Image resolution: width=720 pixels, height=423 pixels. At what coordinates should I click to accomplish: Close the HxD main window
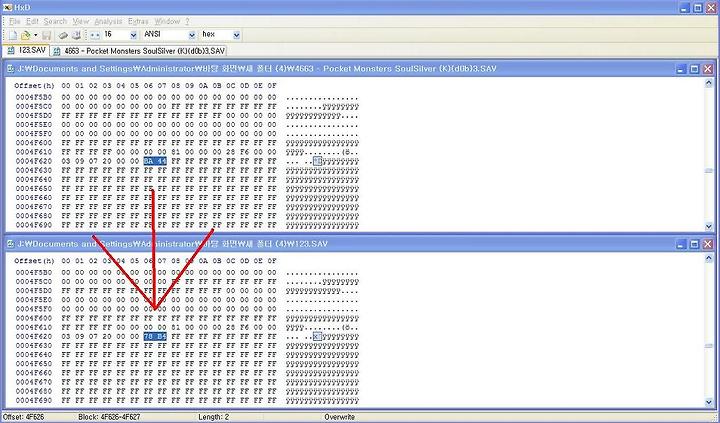click(710, 7)
